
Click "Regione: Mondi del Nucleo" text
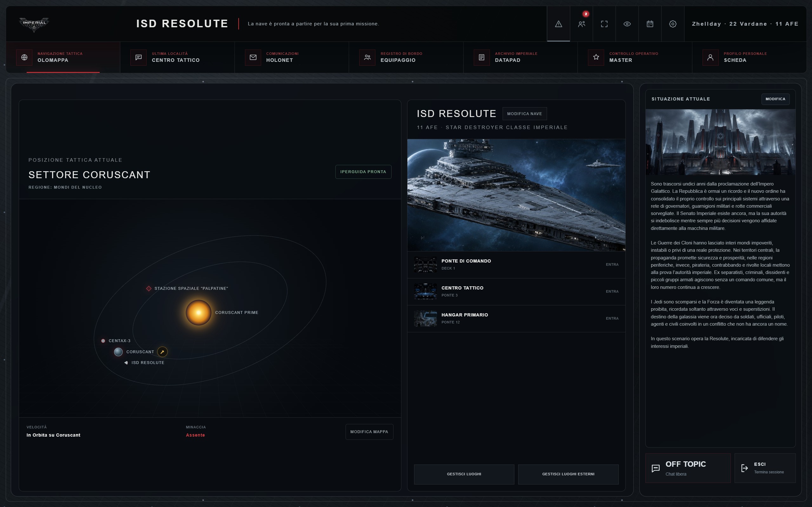pyautogui.click(x=65, y=187)
